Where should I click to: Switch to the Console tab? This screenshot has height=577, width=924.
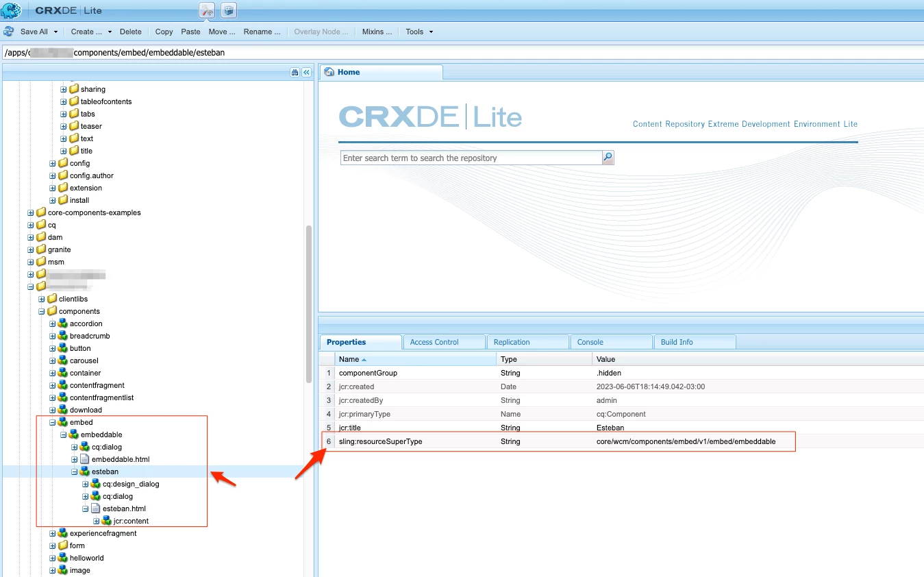point(611,342)
